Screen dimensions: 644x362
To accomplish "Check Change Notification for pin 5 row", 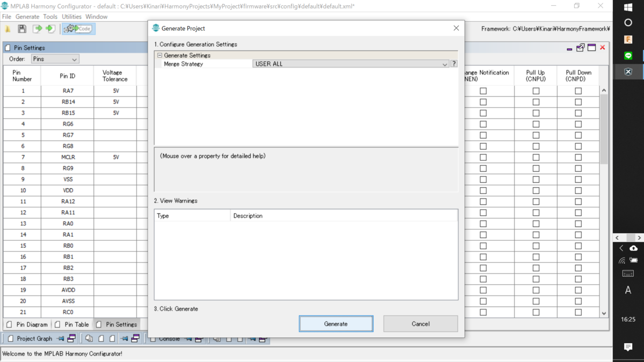I will click(x=483, y=135).
